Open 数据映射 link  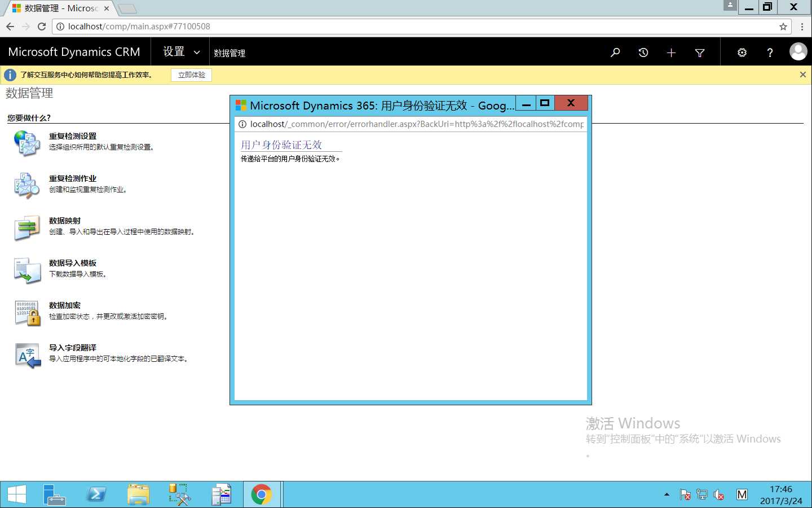pos(65,221)
